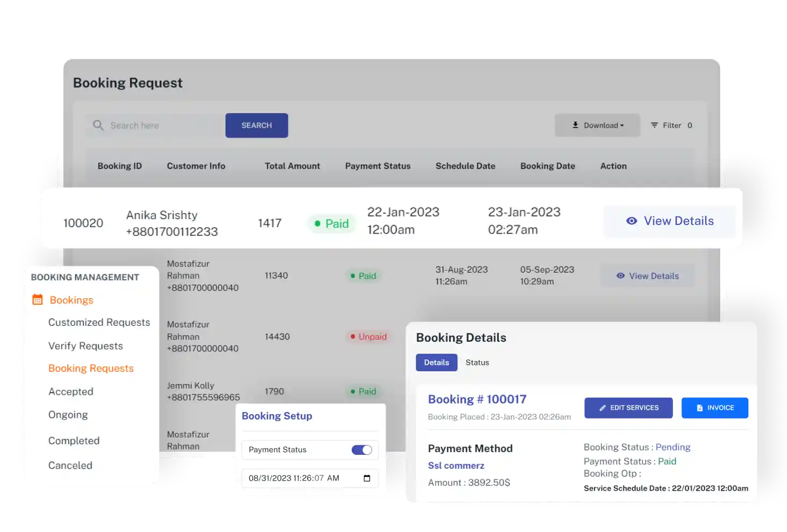The image size is (787, 532).
Task: Open the Canceled bookings list
Action: (x=70, y=466)
